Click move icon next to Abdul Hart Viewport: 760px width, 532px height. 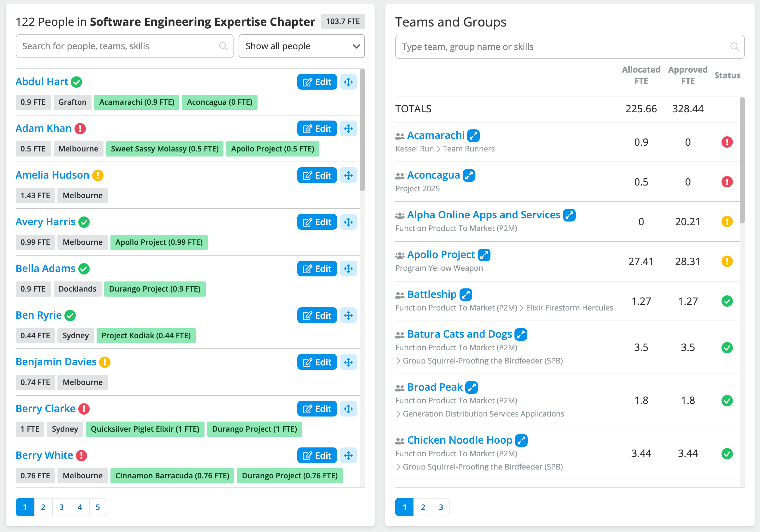coord(348,82)
